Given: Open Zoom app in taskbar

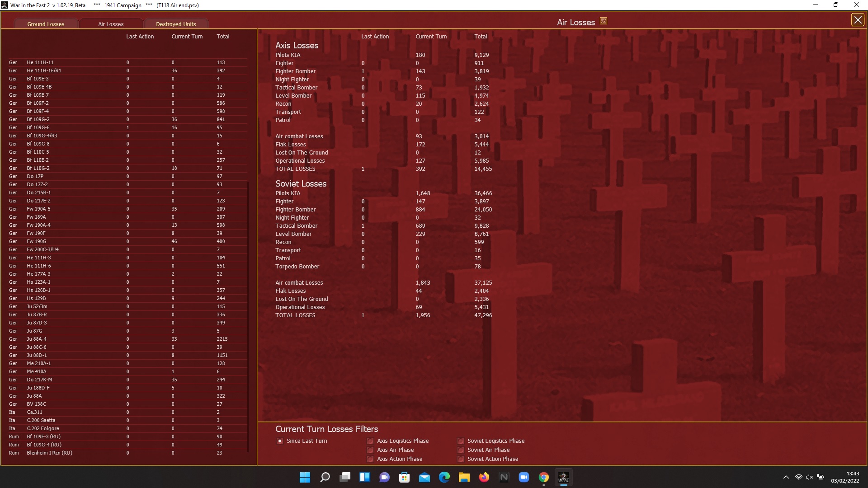Looking at the screenshot, I should tap(524, 477).
